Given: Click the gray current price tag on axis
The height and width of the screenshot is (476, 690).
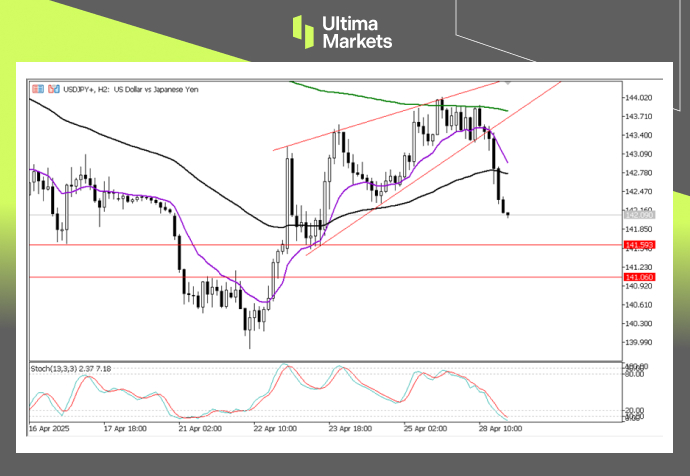Looking at the screenshot, I should click(x=638, y=215).
